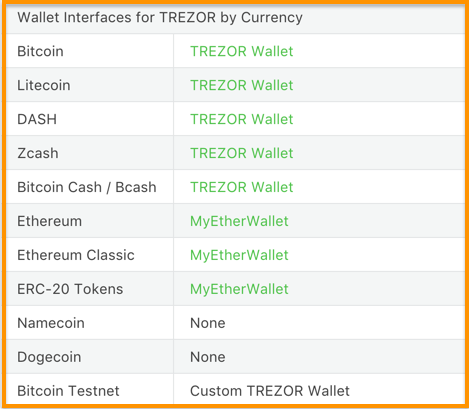The image size is (469, 409).
Task: Select the Litecoin currency cell
Action: pyautogui.click(x=90, y=85)
